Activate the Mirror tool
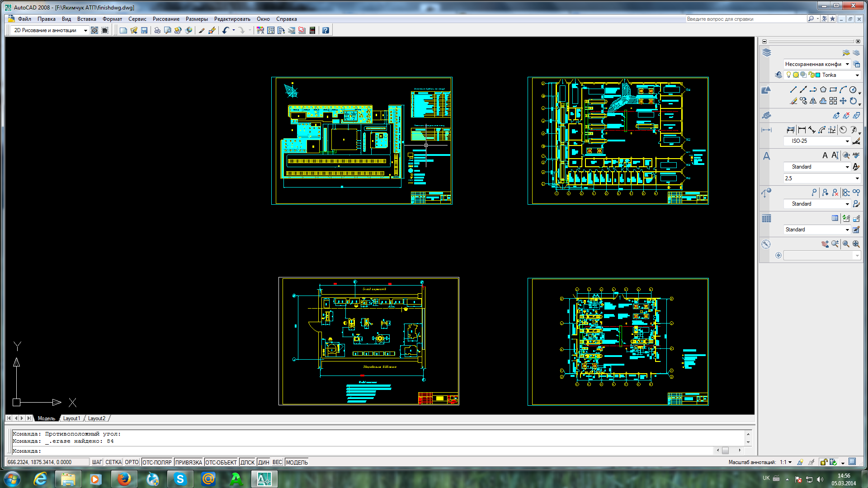 coord(813,101)
